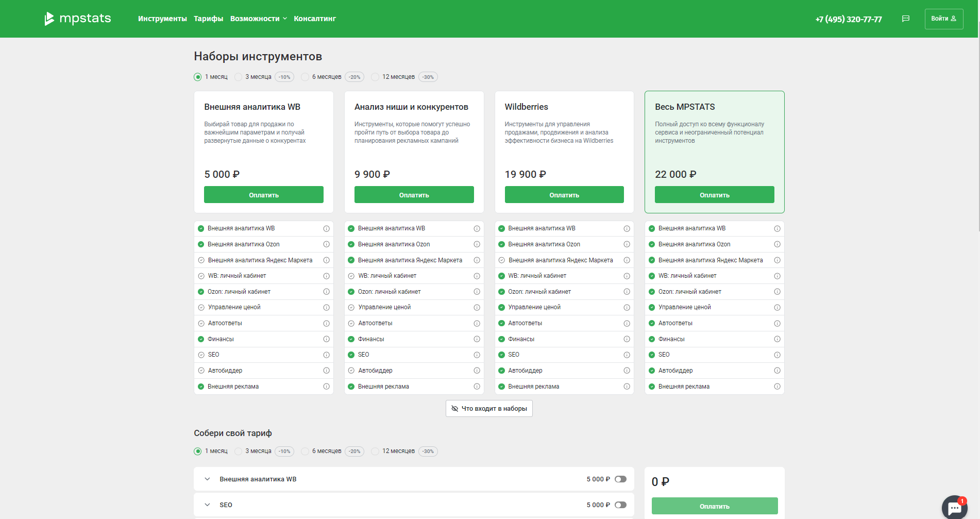
Task: Open the chat message icon in header
Action: (x=905, y=19)
